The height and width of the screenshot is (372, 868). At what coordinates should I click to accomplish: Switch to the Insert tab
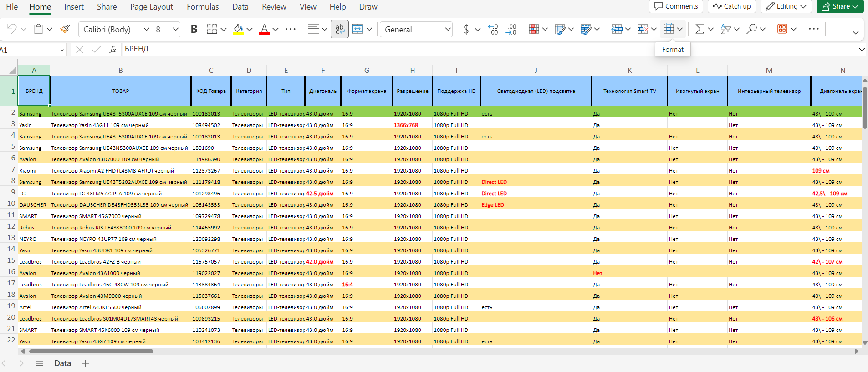pos(74,7)
